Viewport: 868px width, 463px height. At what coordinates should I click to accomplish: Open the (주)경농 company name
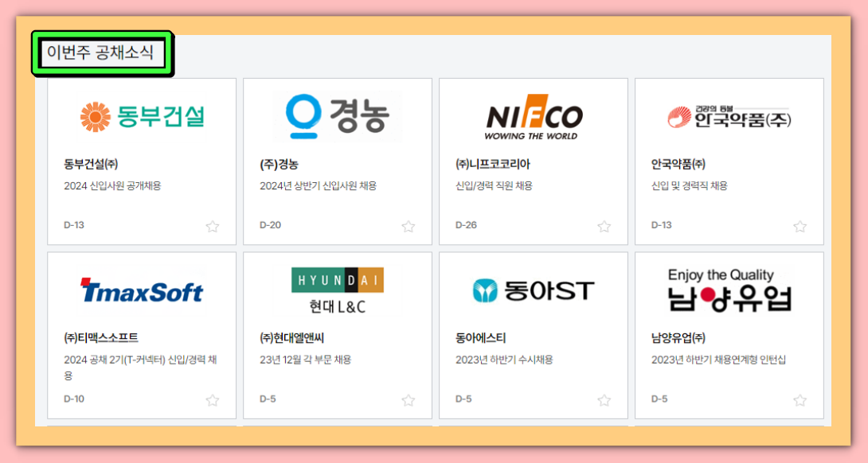point(279,165)
